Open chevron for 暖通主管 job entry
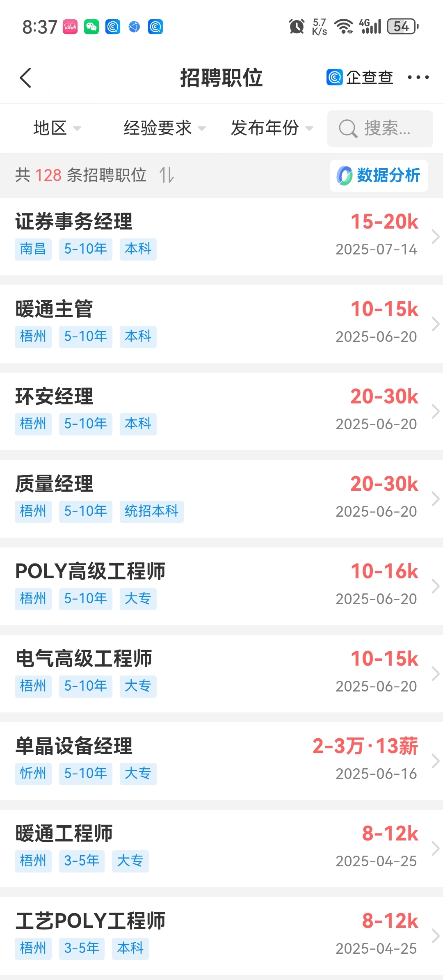443x980 pixels. click(x=436, y=324)
